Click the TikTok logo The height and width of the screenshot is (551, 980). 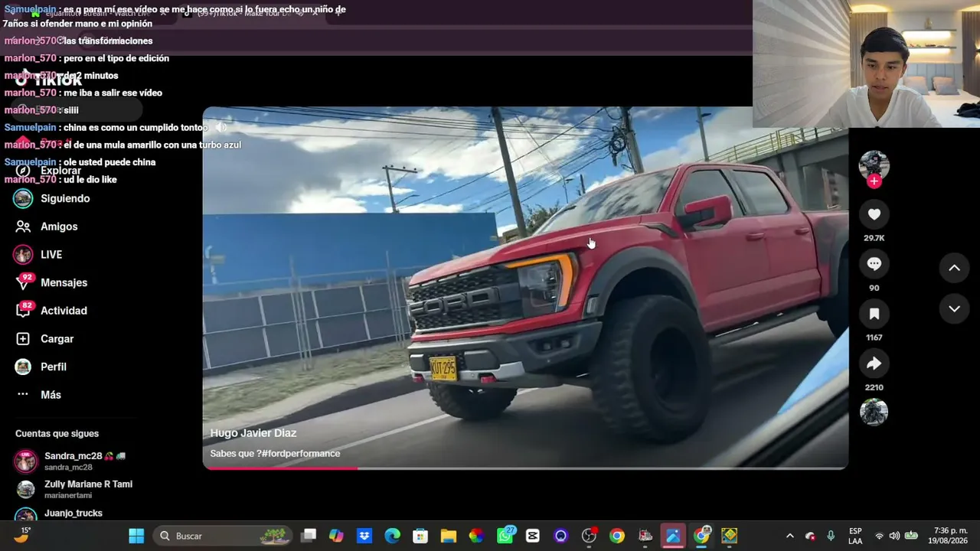(49, 80)
